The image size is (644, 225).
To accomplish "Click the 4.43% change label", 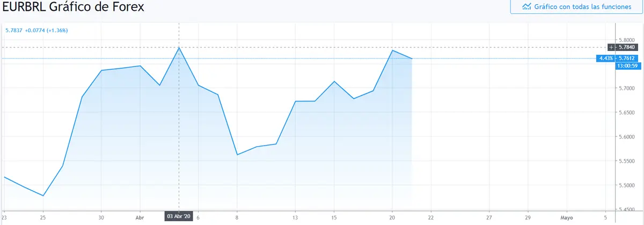I will pyautogui.click(x=606, y=58).
